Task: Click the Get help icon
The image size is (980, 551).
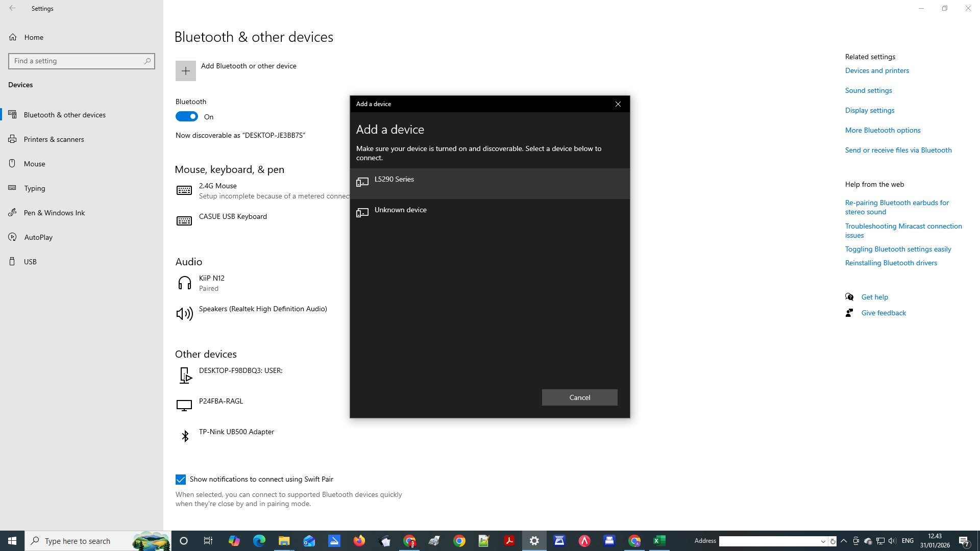Action: [849, 297]
